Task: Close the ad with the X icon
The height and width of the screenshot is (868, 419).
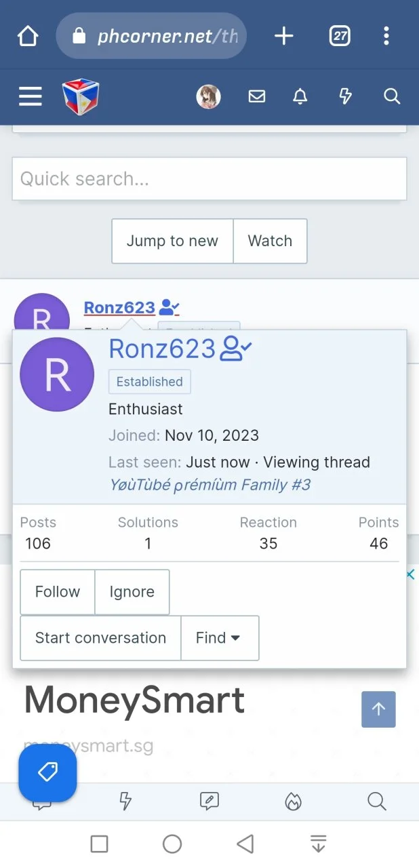Action: [411, 574]
